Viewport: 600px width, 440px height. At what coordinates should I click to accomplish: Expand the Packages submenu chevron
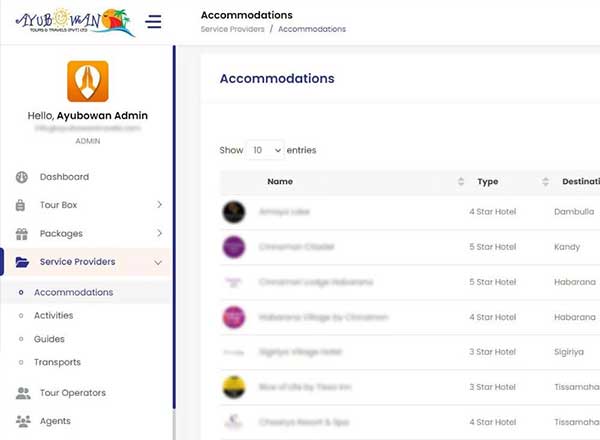[x=159, y=234]
